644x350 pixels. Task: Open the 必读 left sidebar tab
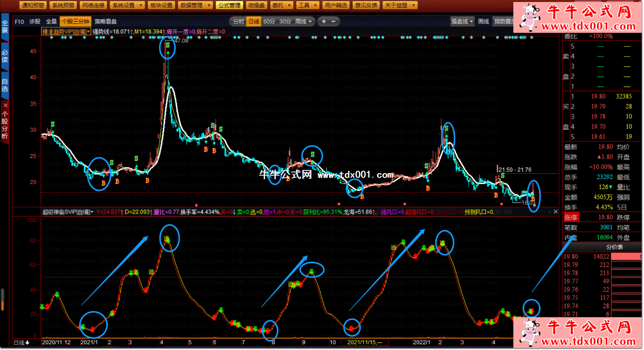coord(5,56)
